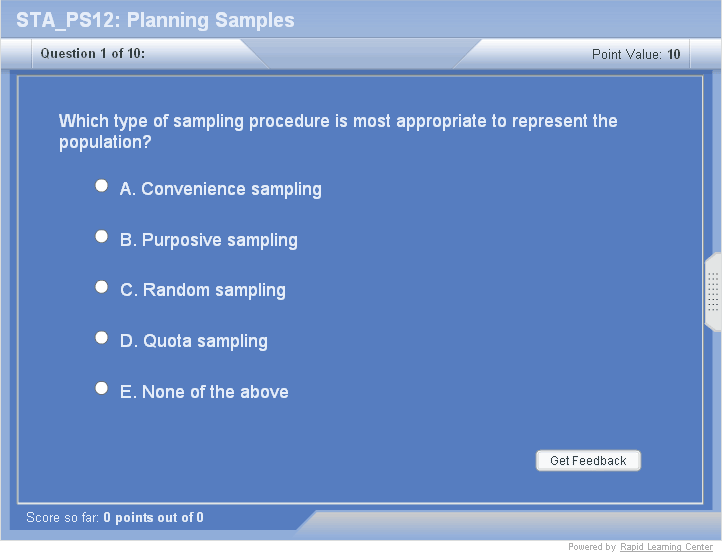Screen dimensions: 722x556
Task: Click the 'A. Convenience sampling' answer text
Action: pyautogui.click(x=220, y=189)
